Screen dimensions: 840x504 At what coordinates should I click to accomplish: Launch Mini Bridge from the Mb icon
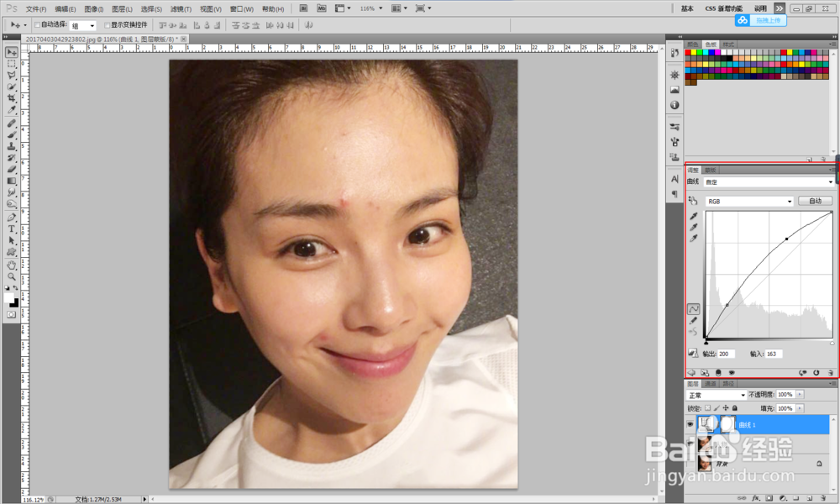[x=322, y=8]
